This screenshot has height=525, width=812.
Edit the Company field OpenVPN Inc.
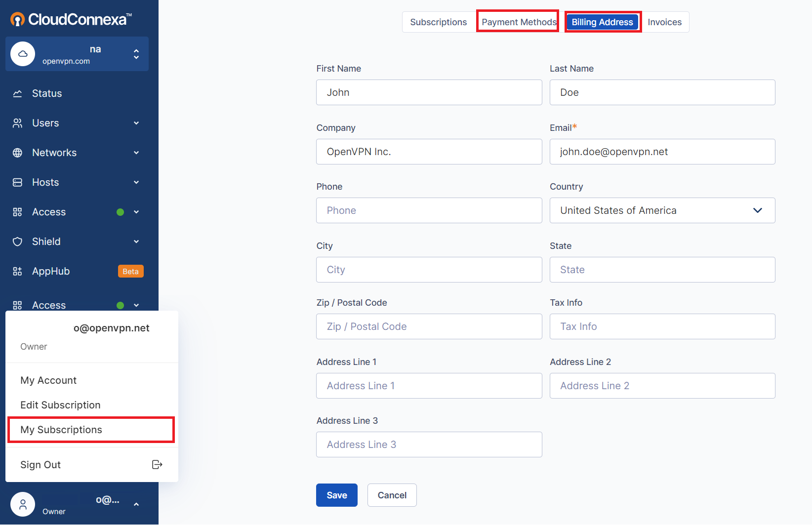pos(429,152)
